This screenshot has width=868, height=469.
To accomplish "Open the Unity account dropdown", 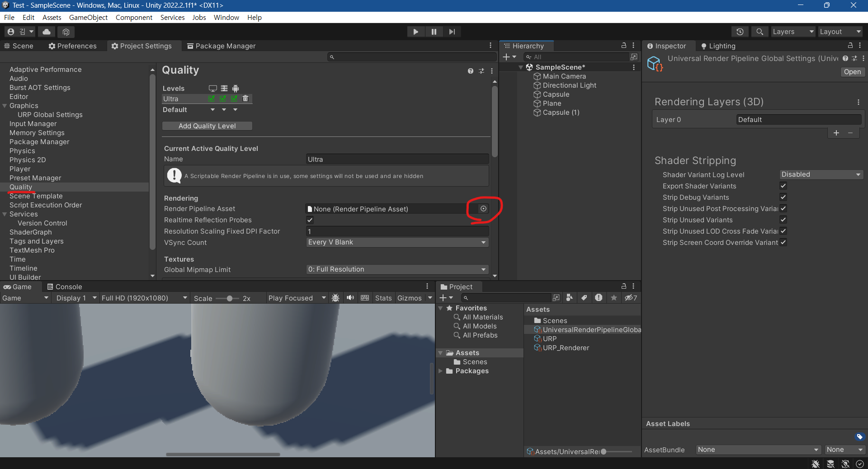I will coord(20,32).
